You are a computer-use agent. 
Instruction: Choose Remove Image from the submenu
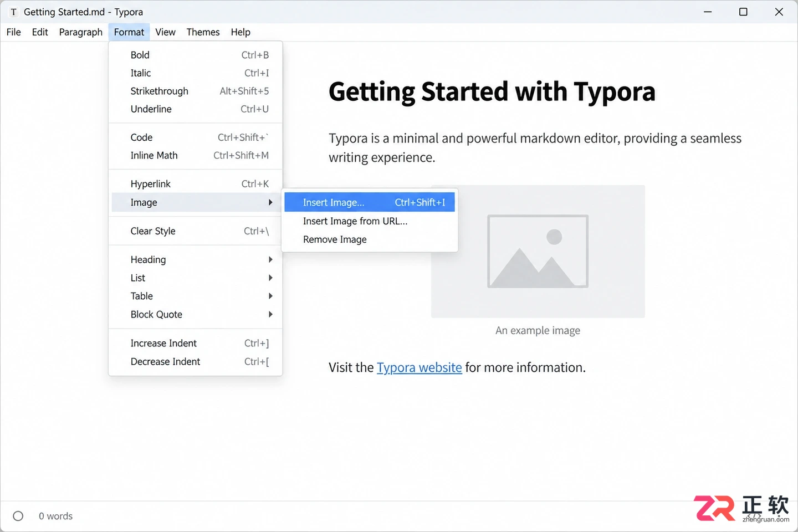coord(370,239)
